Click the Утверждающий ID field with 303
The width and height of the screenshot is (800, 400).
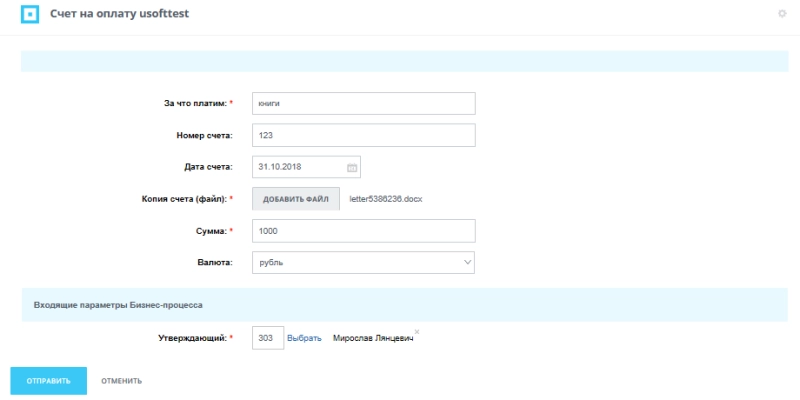[267, 339]
